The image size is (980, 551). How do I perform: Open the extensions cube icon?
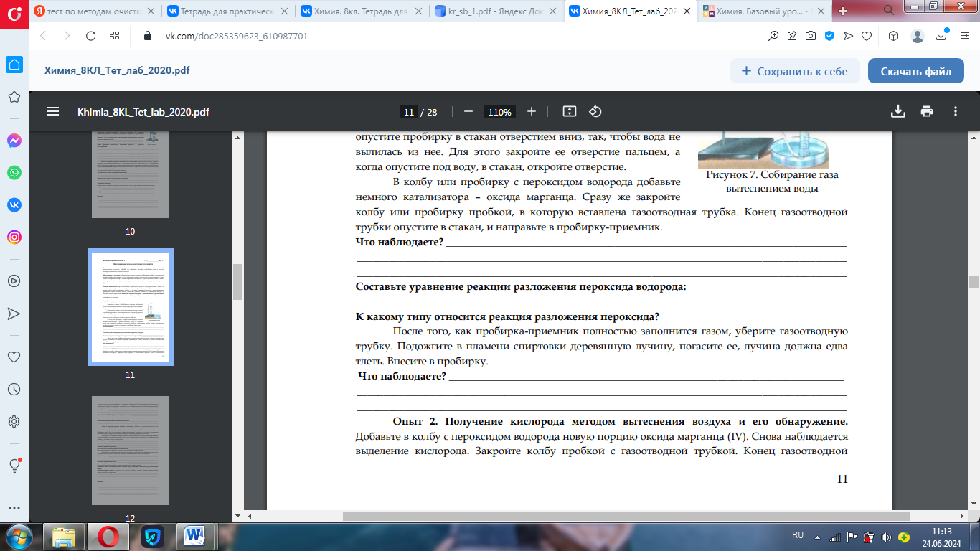(894, 36)
